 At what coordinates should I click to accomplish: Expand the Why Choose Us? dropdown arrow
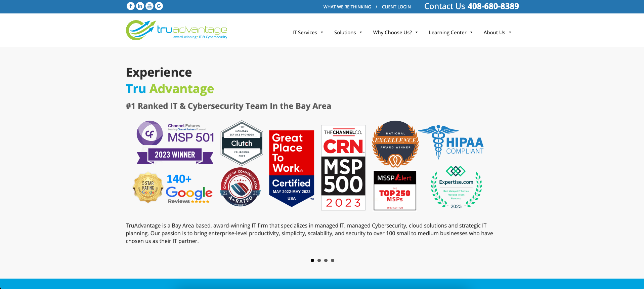pos(417,33)
